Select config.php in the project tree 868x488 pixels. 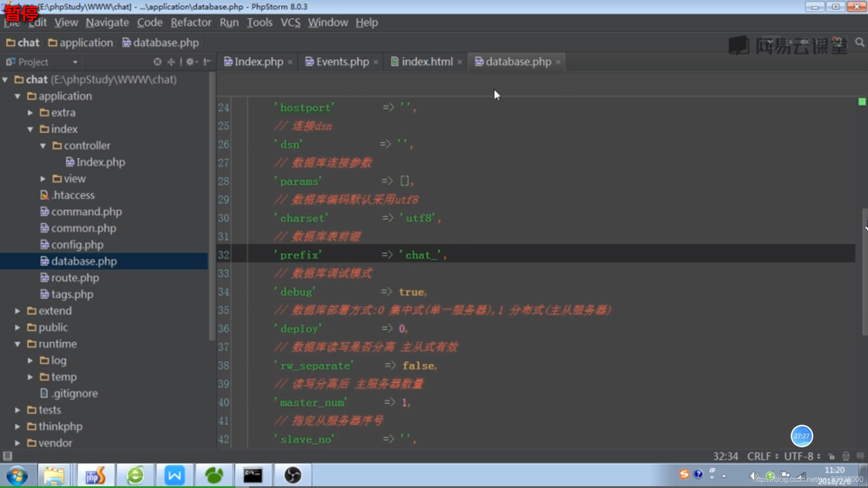(72, 245)
